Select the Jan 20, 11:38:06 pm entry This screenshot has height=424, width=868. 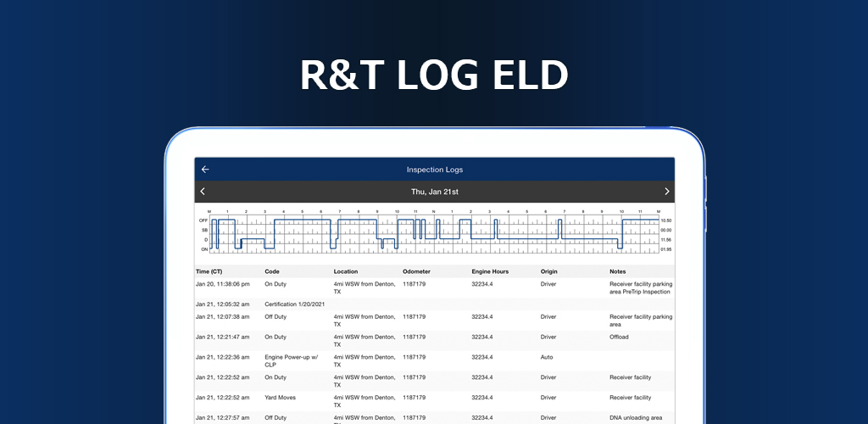(435, 287)
